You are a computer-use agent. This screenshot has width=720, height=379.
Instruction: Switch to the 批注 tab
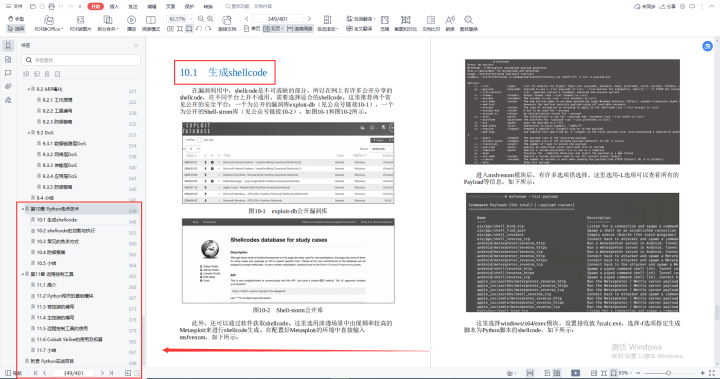click(133, 6)
